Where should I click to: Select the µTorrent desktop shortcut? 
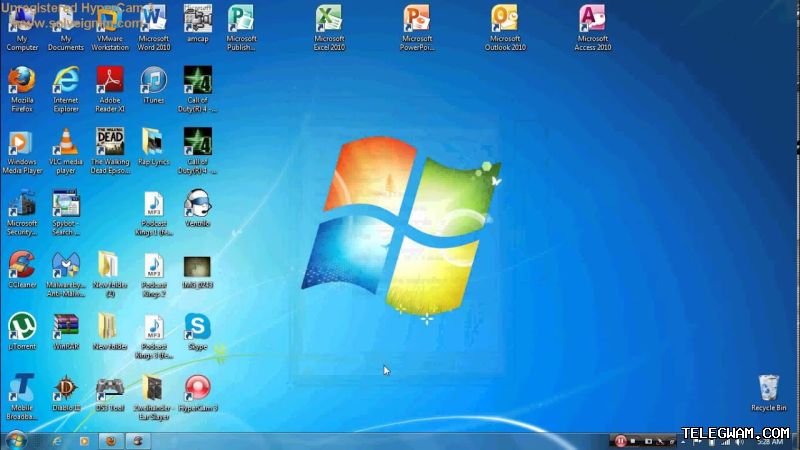point(22,332)
